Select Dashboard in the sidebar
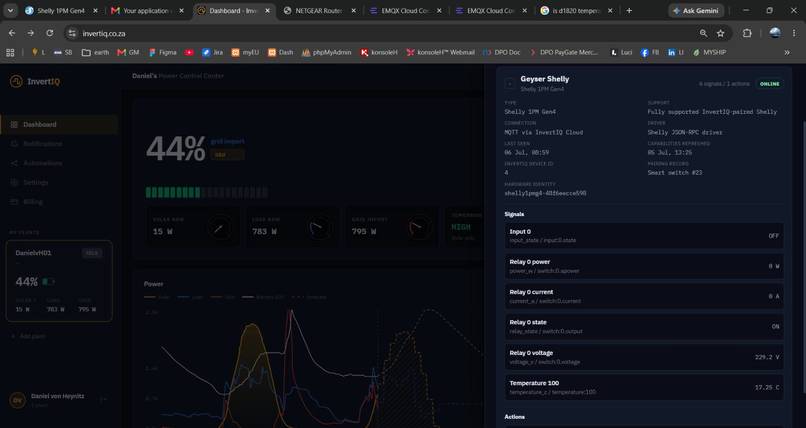Image resolution: width=806 pixels, height=428 pixels. (x=59, y=124)
